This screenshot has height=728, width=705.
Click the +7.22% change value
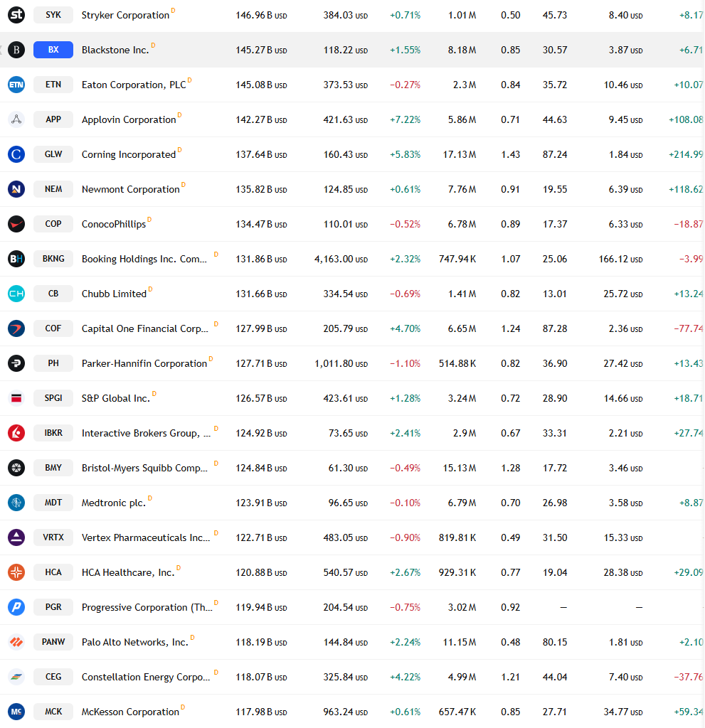[x=405, y=119]
